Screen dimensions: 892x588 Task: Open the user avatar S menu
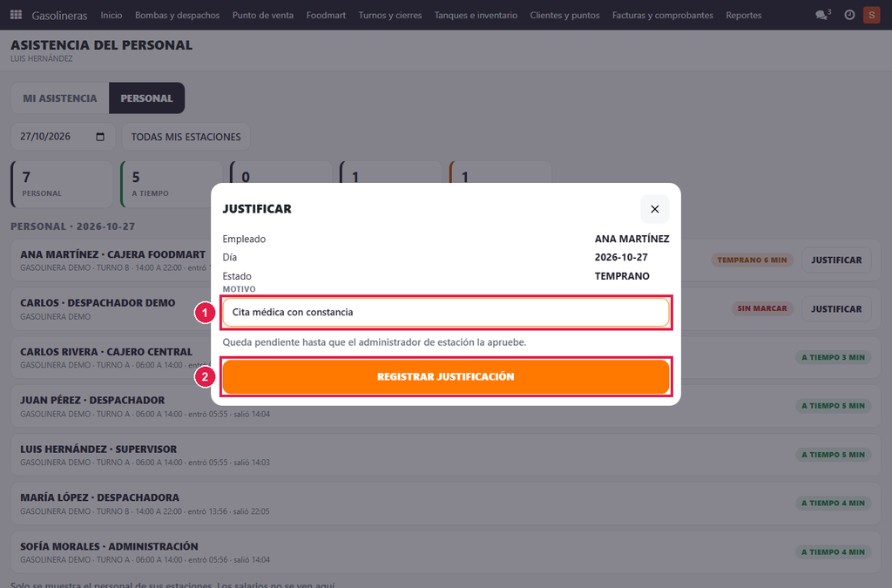click(x=871, y=15)
